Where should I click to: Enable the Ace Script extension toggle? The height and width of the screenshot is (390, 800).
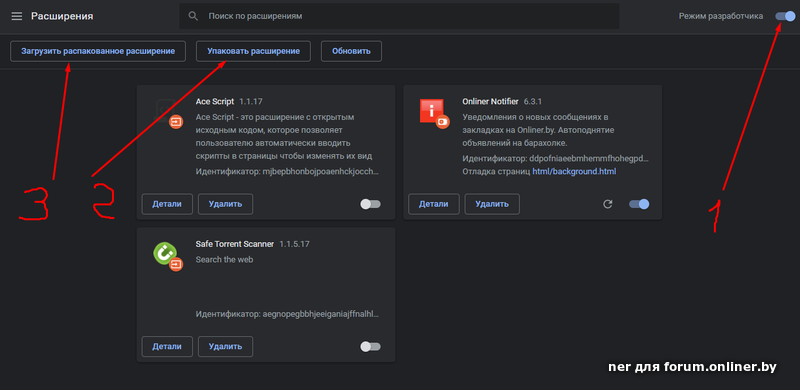(370, 204)
